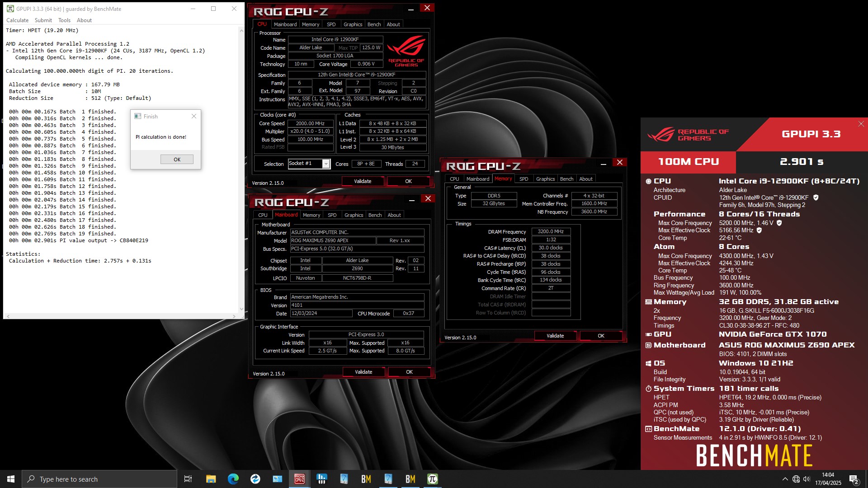This screenshot has width=868, height=488.
Task: Click the NB Frequency 3600.0 MHz value
Action: tap(594, 211)
